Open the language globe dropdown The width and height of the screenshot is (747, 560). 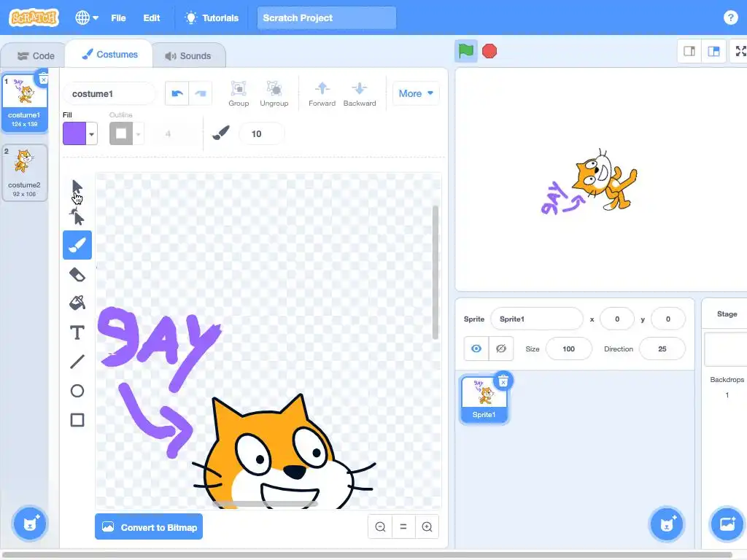(x=87, y=17)
